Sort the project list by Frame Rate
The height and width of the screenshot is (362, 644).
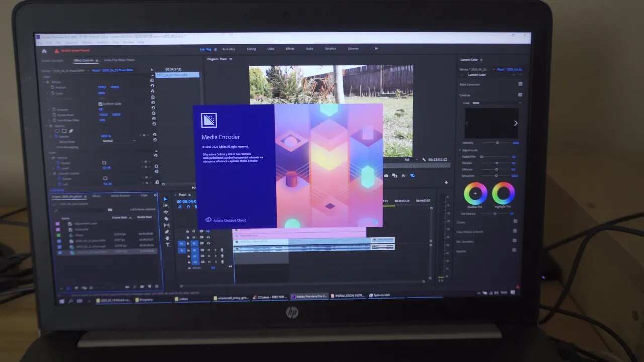121,217
